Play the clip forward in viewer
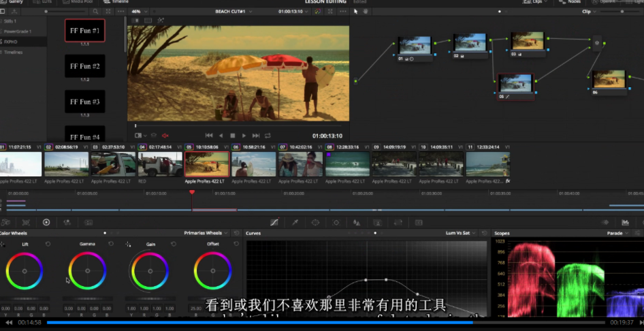This screenshot has height=331, width=644. (244, 136)
